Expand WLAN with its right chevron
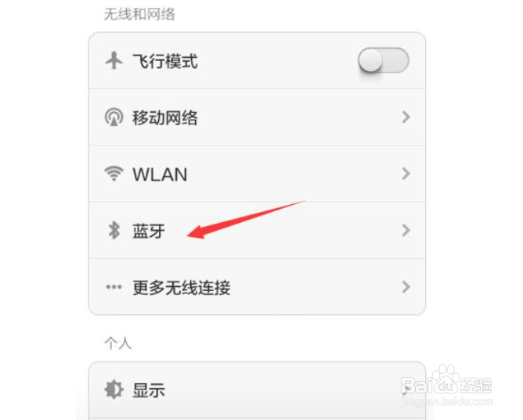The image size is (523, 420). (406, 174)
